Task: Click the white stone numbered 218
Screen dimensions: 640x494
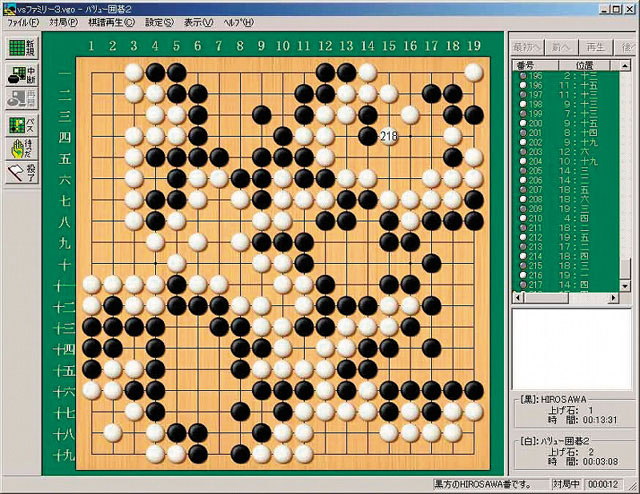Action: (389, 135)
